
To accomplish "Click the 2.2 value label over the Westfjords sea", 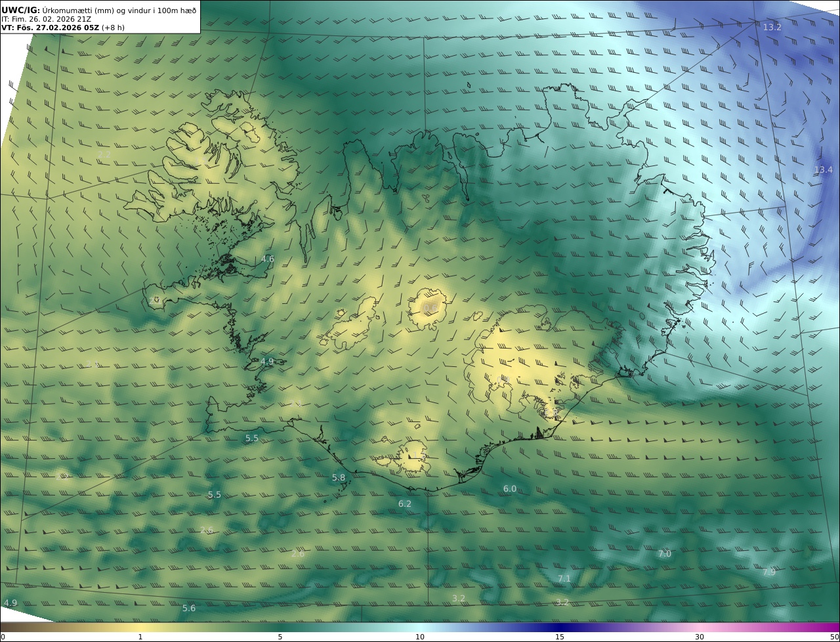I will point(104,154).
